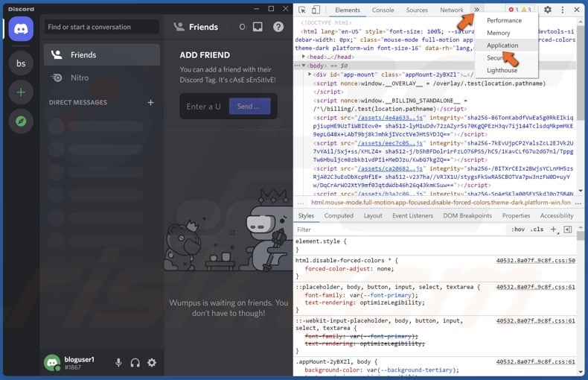
Task: Collapse the body element node
Action: [304, 66]
